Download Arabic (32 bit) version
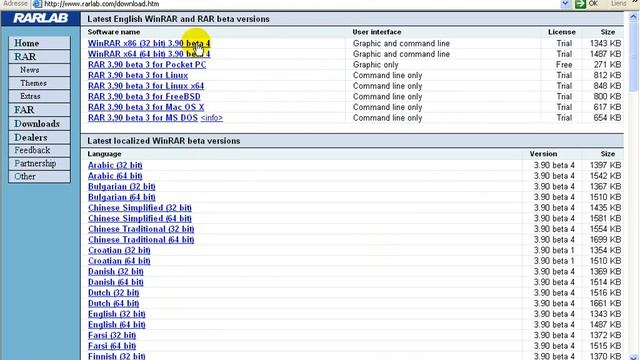640x360 pixels. click(115, 165)
